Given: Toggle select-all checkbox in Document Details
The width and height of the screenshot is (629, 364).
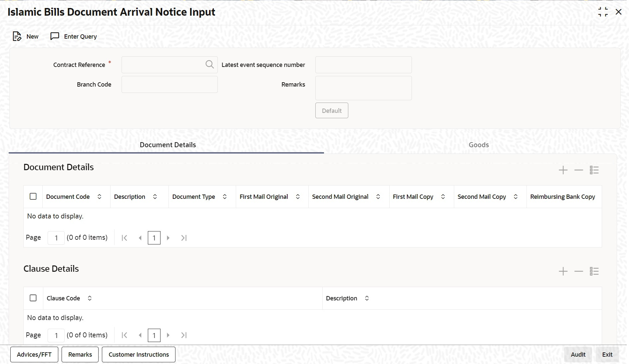Looking at the screenshot, I should click(33, 196).
